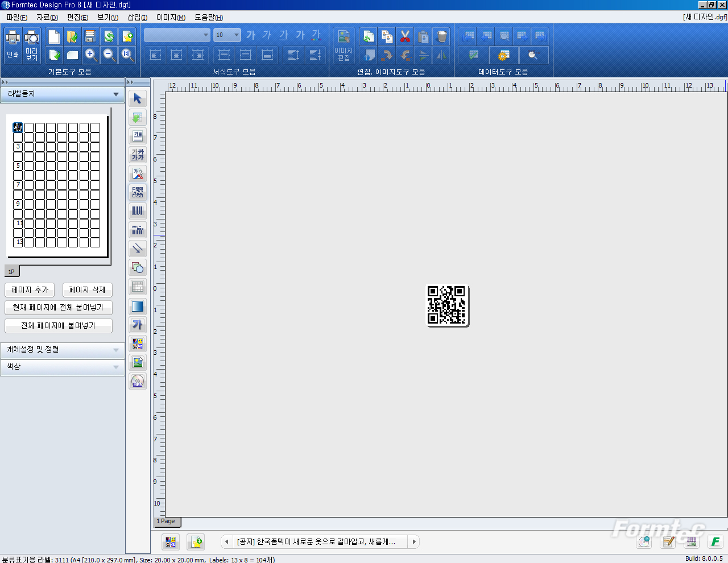728x563 pixels.
Task: Click the zoom in magnifier
Action: coord(90,55)
